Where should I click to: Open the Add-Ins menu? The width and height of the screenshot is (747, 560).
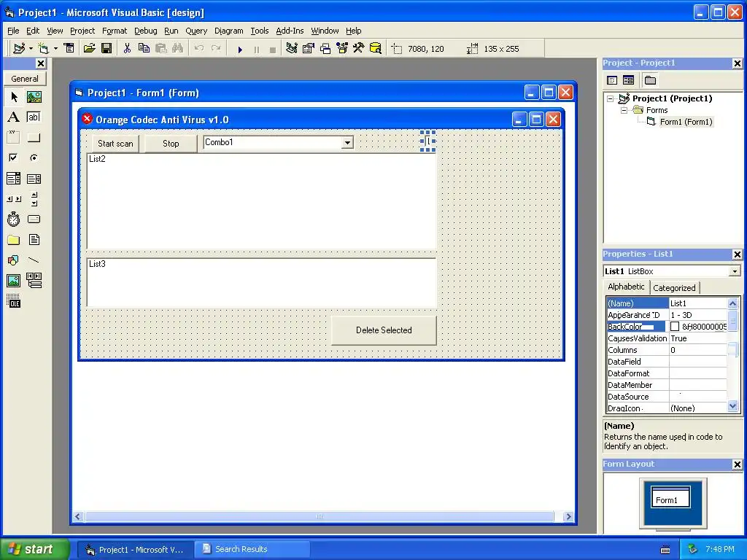tap(290, 31)
